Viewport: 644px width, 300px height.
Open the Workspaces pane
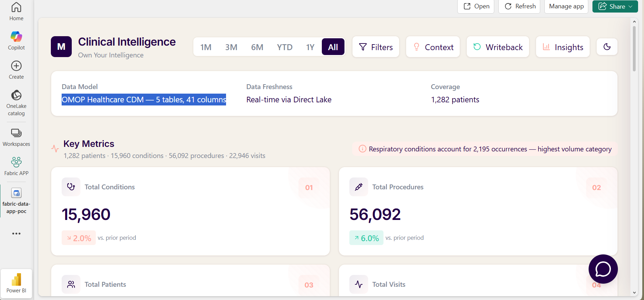[16, 137]
